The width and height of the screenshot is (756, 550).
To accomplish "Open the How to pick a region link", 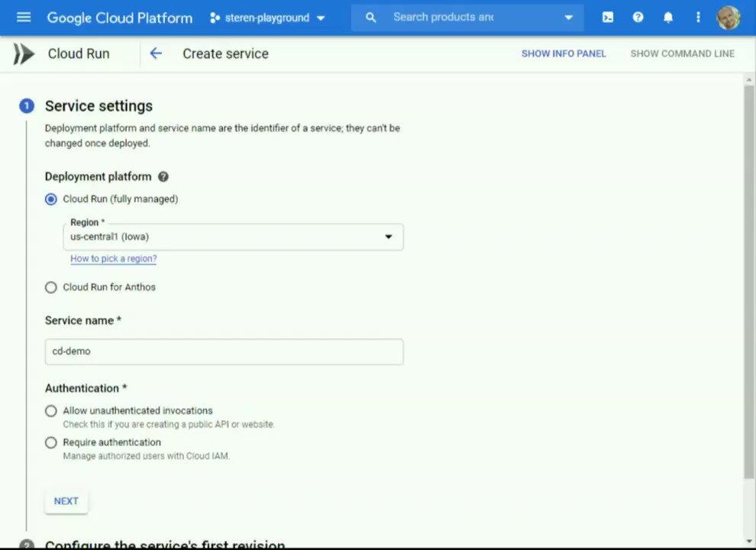I will (114, 259).
